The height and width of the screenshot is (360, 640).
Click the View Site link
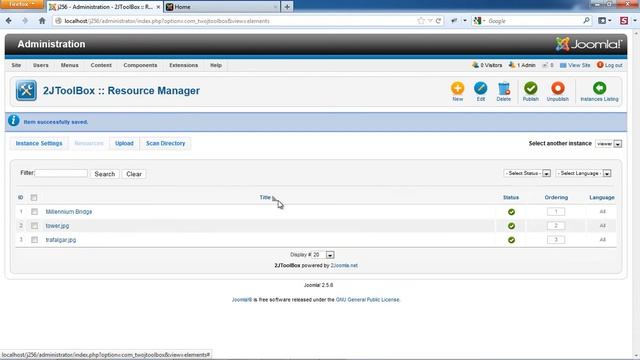[575, 65]
